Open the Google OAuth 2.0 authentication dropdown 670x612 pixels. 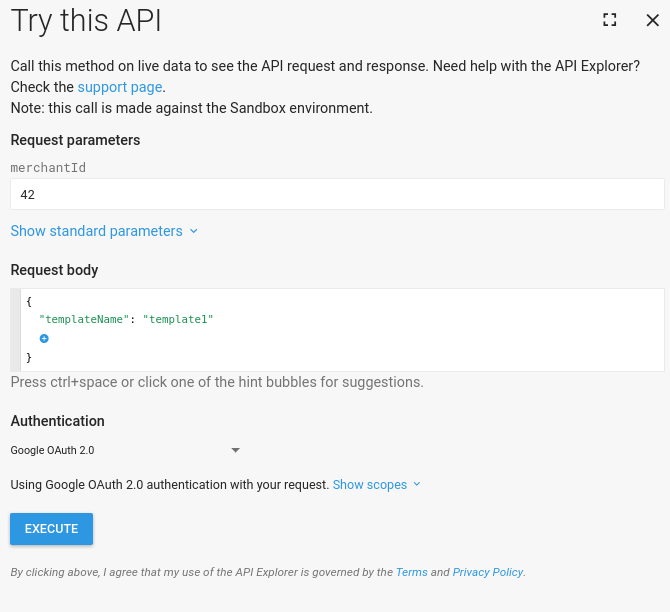(x=125, y=450)
